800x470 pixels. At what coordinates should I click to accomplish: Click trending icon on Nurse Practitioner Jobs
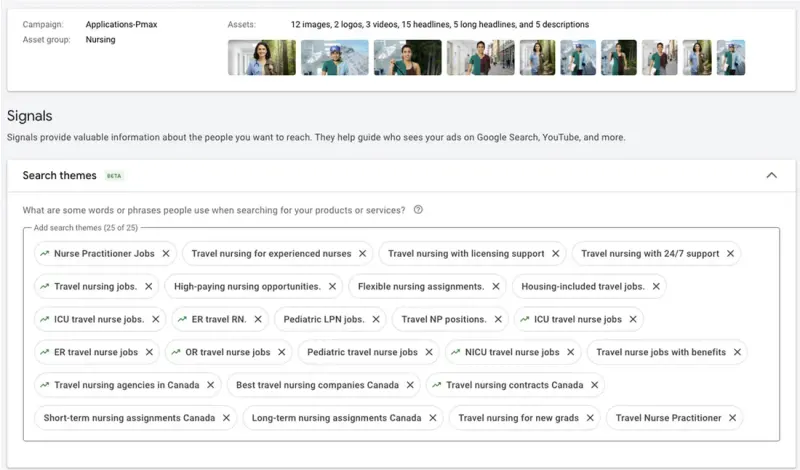[45, 254]
